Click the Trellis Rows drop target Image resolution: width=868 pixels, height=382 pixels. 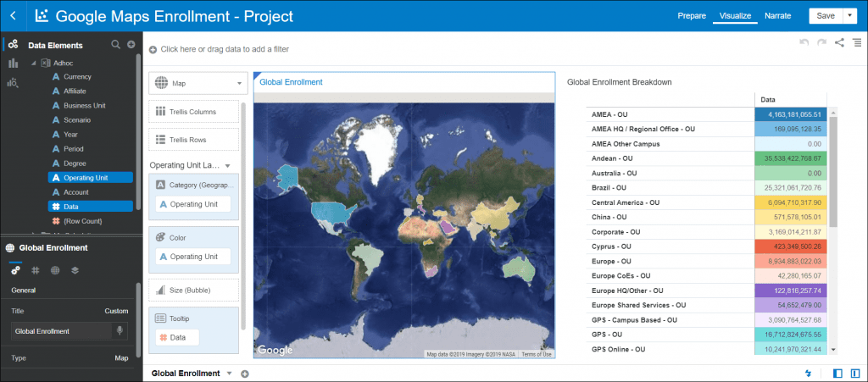pos(194,140)
